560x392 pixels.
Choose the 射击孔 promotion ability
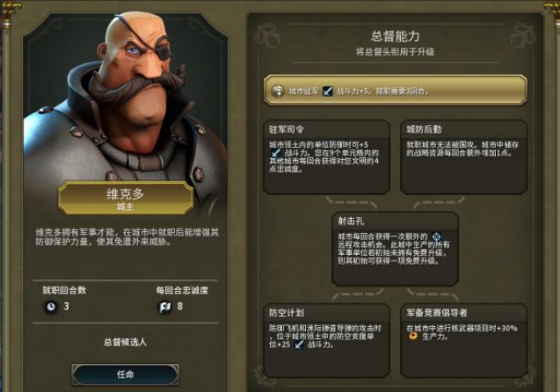pyautogui.click(x=395, y=249)
